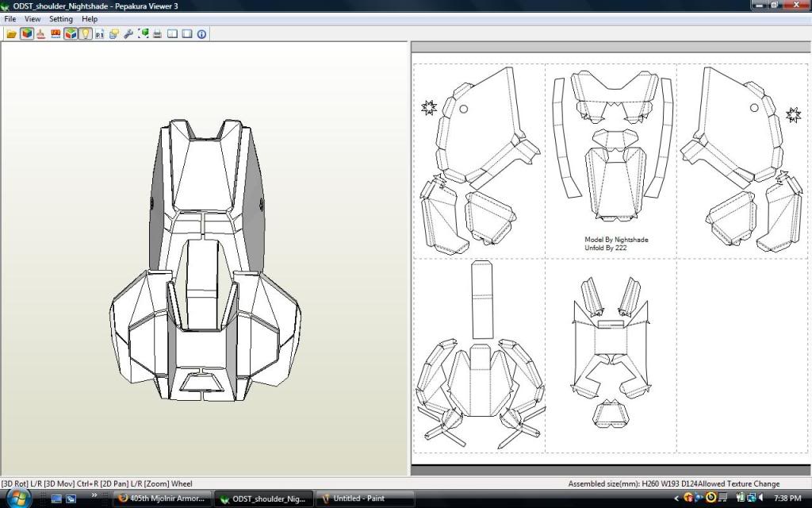Click the single-pane layout icon
812x508 pixels.
187,33
